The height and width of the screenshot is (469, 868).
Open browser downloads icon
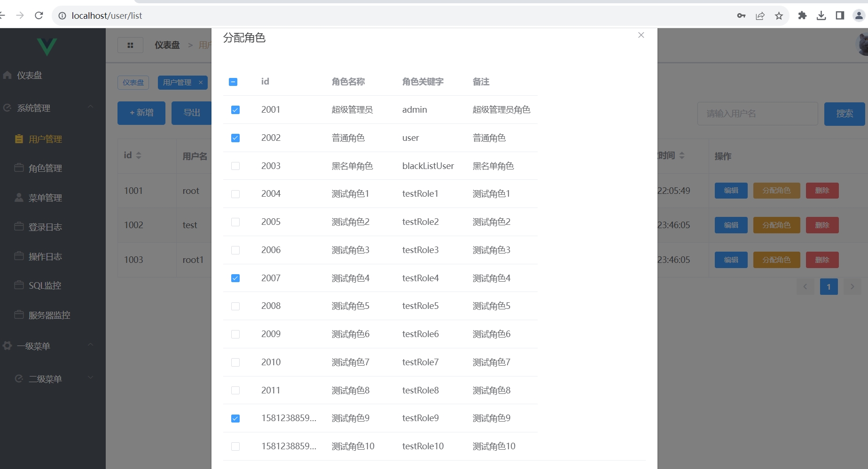point(821,15)
